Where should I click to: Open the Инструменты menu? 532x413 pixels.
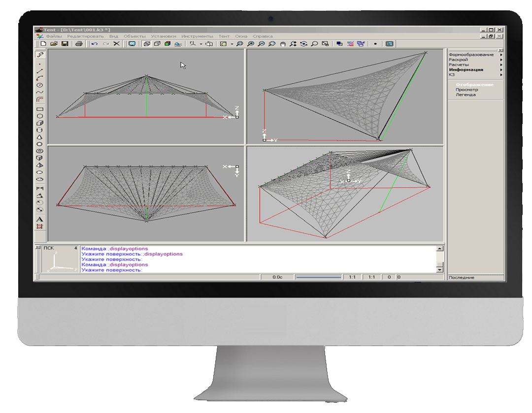pyautogui.click(x=197, y=36)
